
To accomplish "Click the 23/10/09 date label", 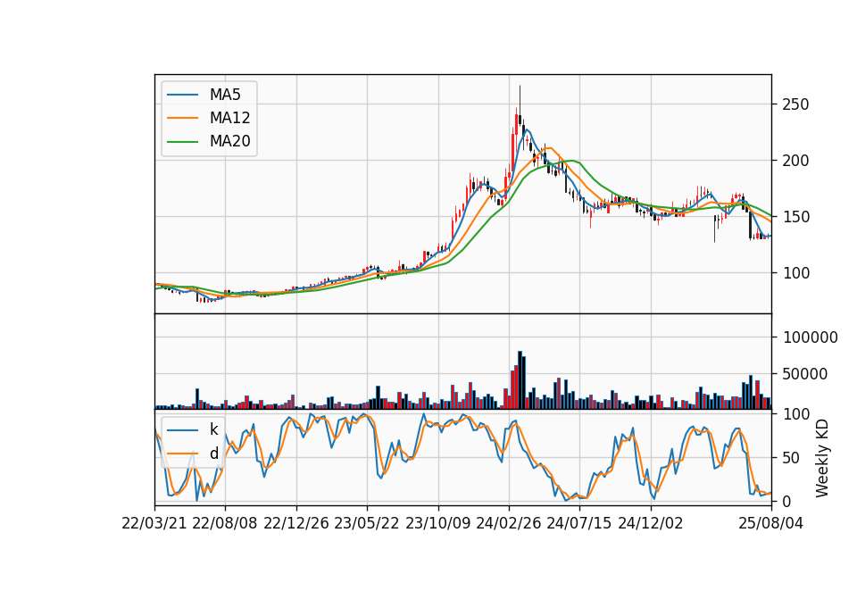I will click(x=437, y=523).
